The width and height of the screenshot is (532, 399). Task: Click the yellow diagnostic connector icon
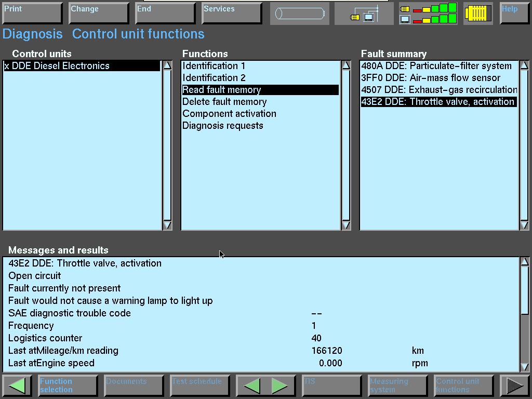[477, 14]
